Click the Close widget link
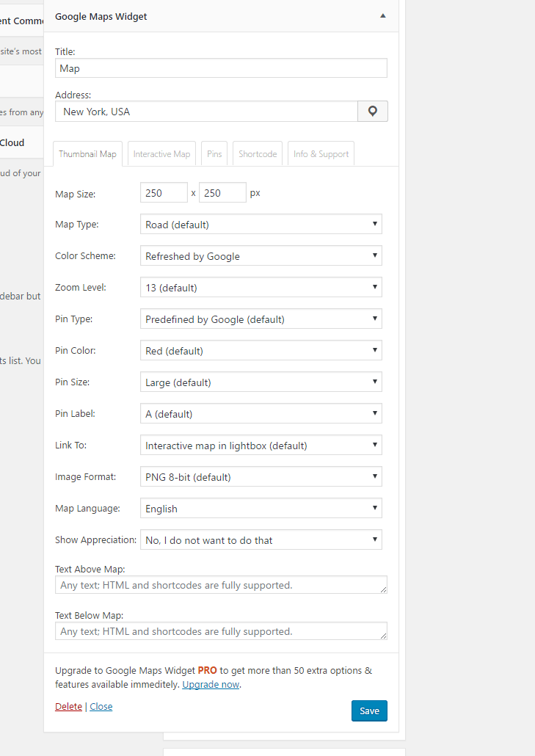This screenshot has height=756, width=535. coord(101,706)
